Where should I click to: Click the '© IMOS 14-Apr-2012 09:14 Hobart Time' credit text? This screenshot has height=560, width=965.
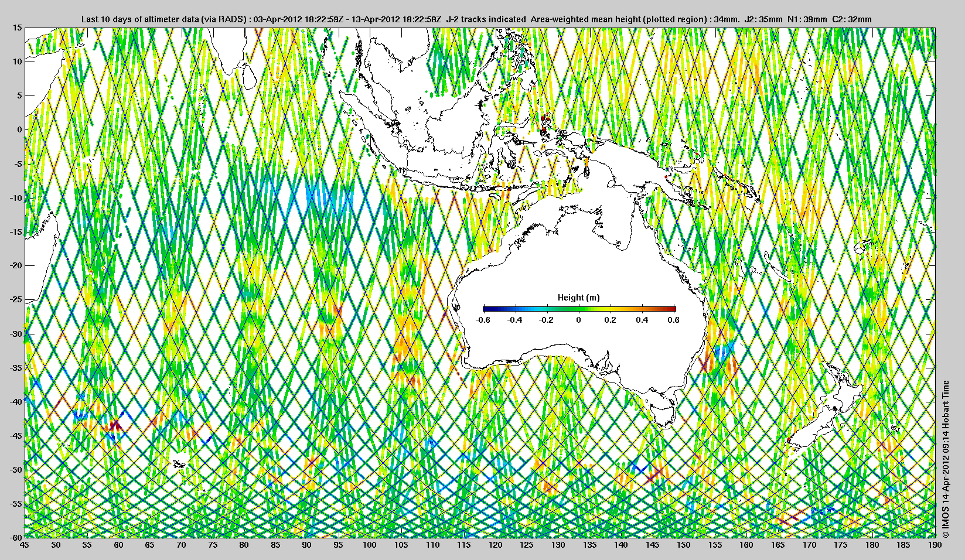coord(945,459)
